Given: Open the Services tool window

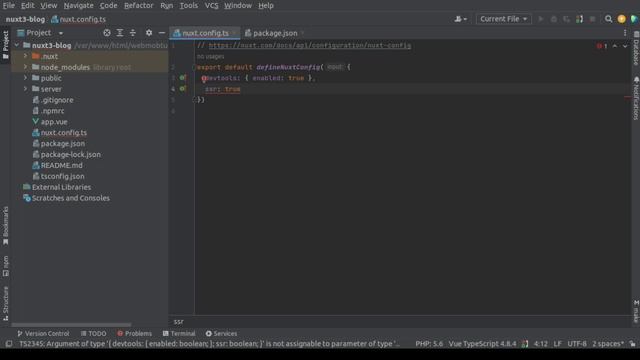Looking at the screenshot, I should click(x=221, y=333).
